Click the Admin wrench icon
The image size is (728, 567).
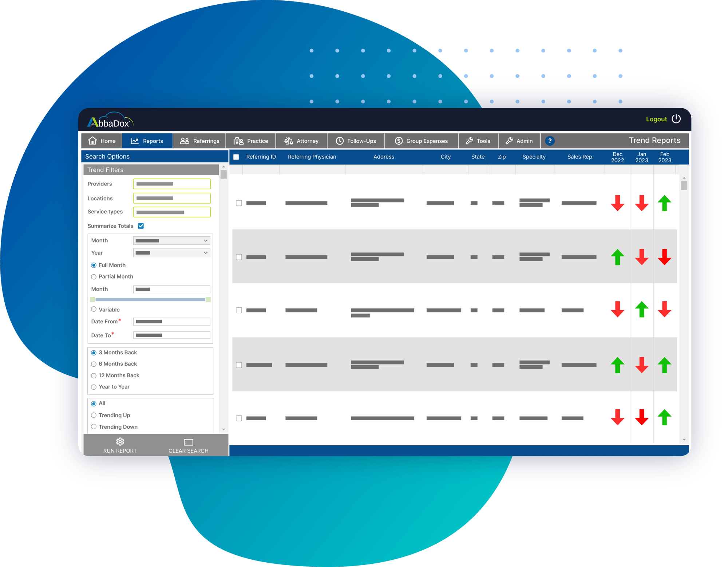coord(509,141)
